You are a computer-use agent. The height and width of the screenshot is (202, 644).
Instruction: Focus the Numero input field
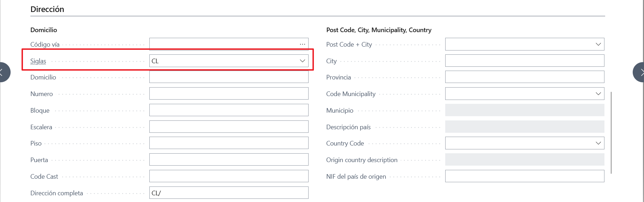coord(228,94)
